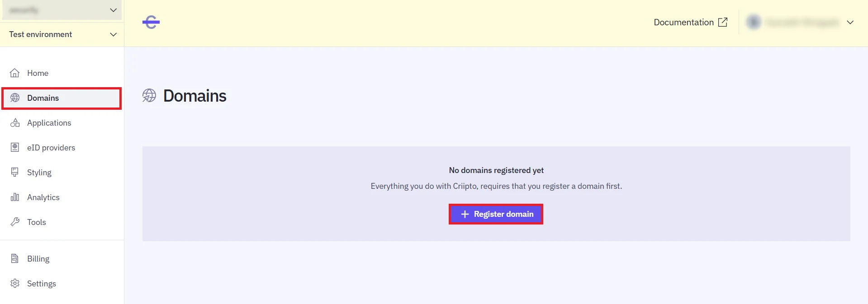The height and width of the screenshot is (304, 868).
Task: Expand the Test environment dropdown
Action: pos(62,34)
